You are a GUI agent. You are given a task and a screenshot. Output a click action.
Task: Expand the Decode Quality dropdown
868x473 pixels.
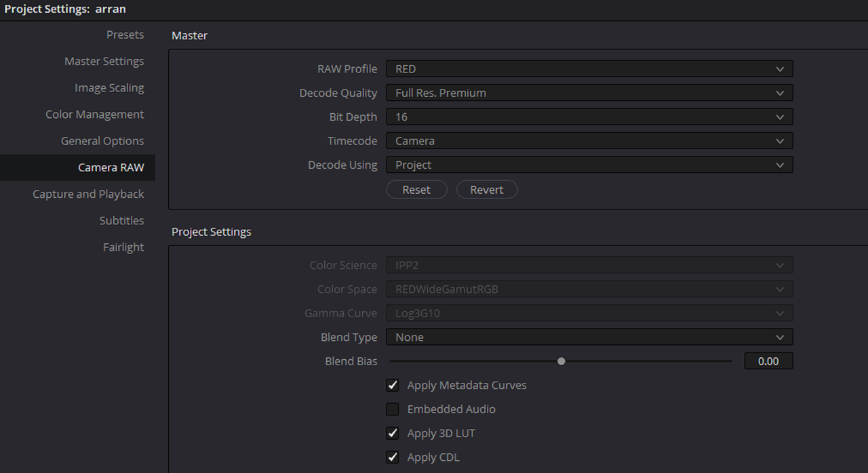[x=589, y=93]
